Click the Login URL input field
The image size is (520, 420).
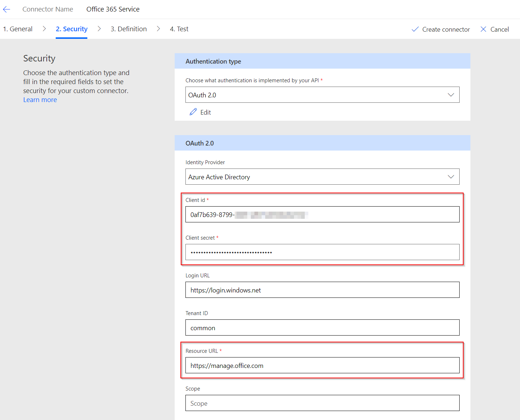(322, 290)
